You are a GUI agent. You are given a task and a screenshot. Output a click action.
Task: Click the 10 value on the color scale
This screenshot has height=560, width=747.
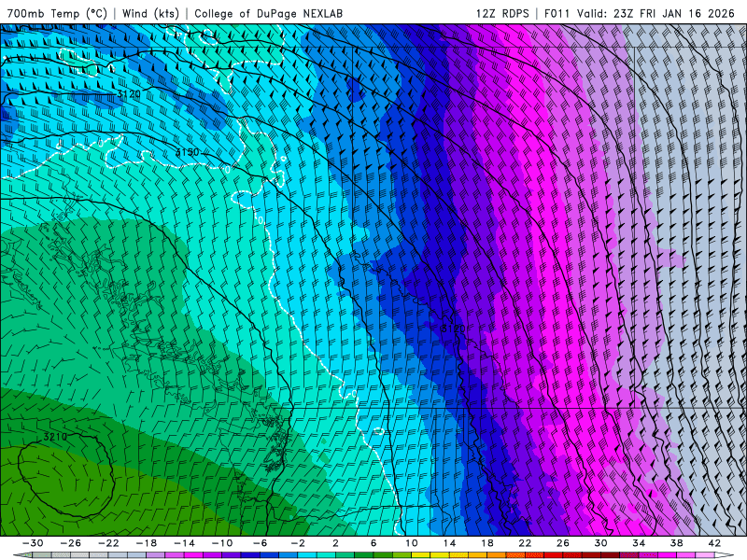point(412,543)
